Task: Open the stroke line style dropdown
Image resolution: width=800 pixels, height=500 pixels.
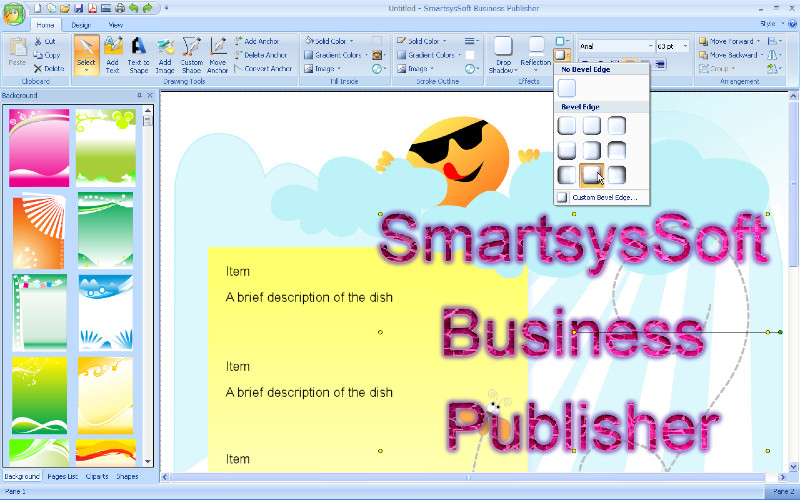Action: pos(471,41)
